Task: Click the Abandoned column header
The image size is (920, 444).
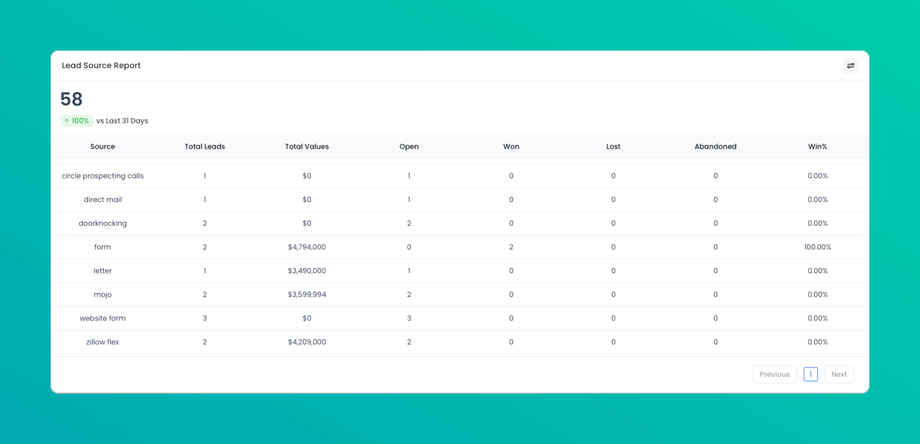Action: click(x=715, y=147)
